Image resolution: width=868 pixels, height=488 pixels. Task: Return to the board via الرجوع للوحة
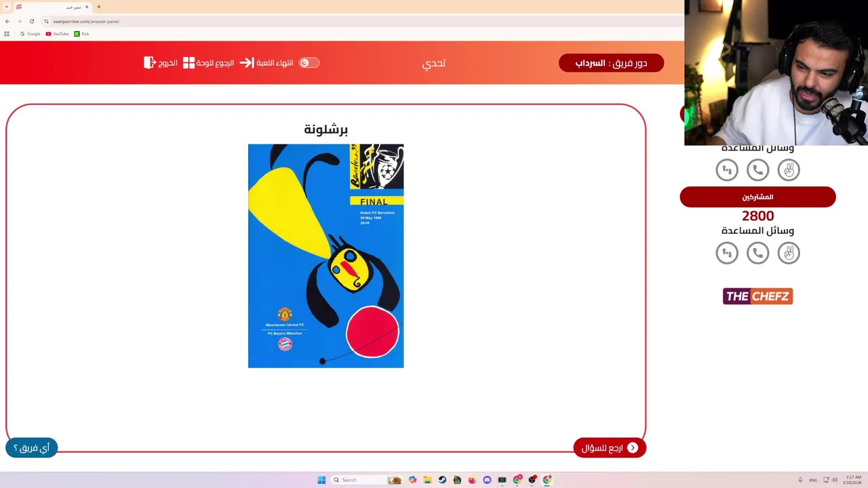coord(215,62)
